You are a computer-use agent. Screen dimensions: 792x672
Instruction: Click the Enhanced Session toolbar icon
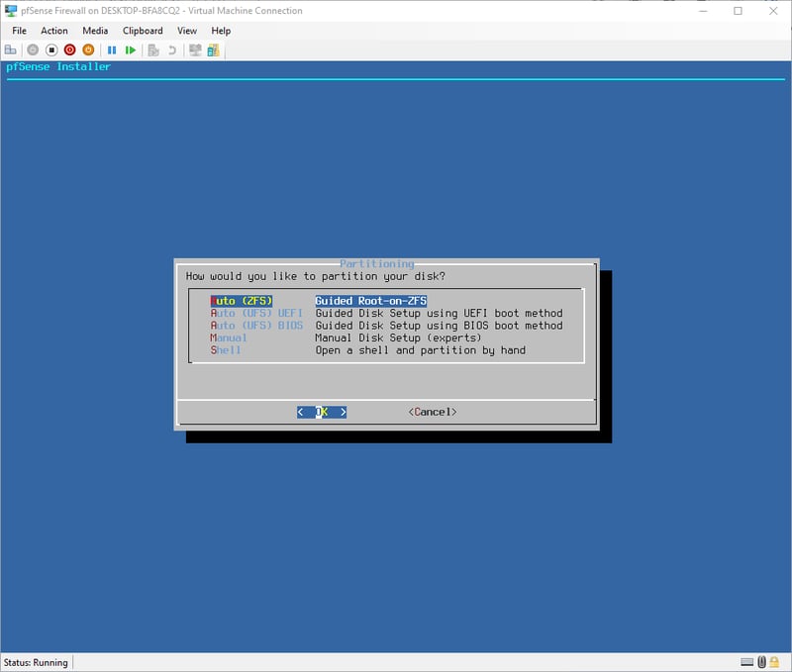point(195,49)
